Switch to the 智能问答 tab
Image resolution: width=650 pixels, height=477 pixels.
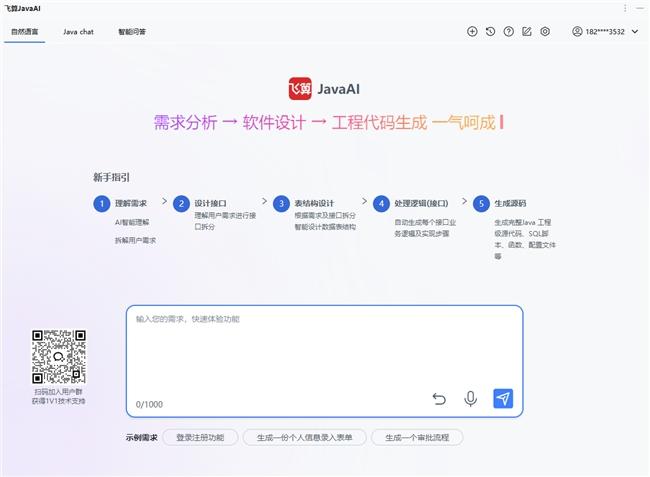132,31
